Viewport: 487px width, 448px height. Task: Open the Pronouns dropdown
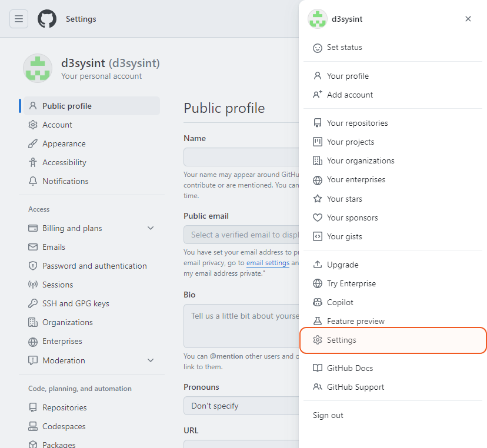point(241,406)
